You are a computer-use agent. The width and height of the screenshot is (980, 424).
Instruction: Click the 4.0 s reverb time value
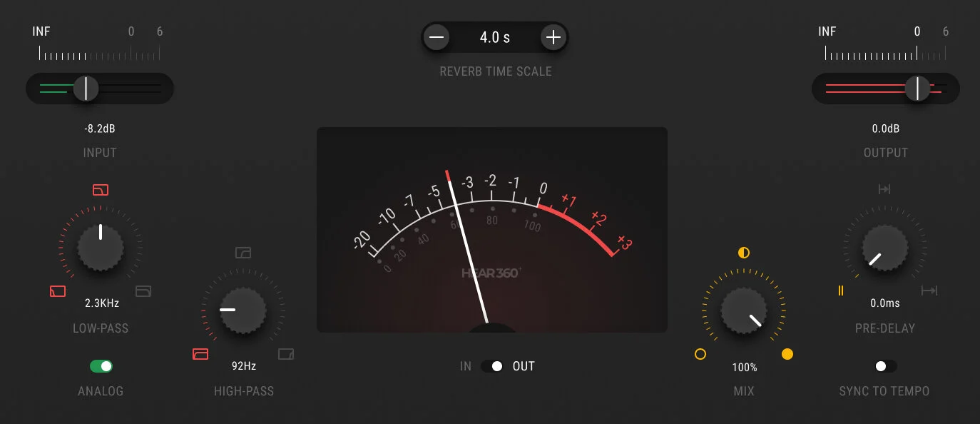495,37
